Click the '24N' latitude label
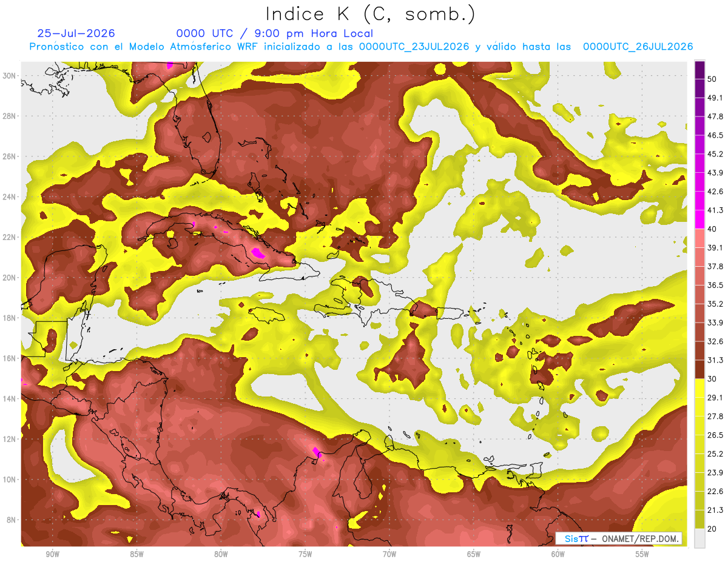 coord(10,197)
